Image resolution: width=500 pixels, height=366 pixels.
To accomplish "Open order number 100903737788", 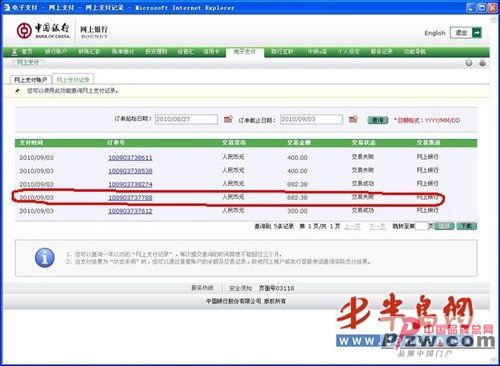I will click(130, 198).
